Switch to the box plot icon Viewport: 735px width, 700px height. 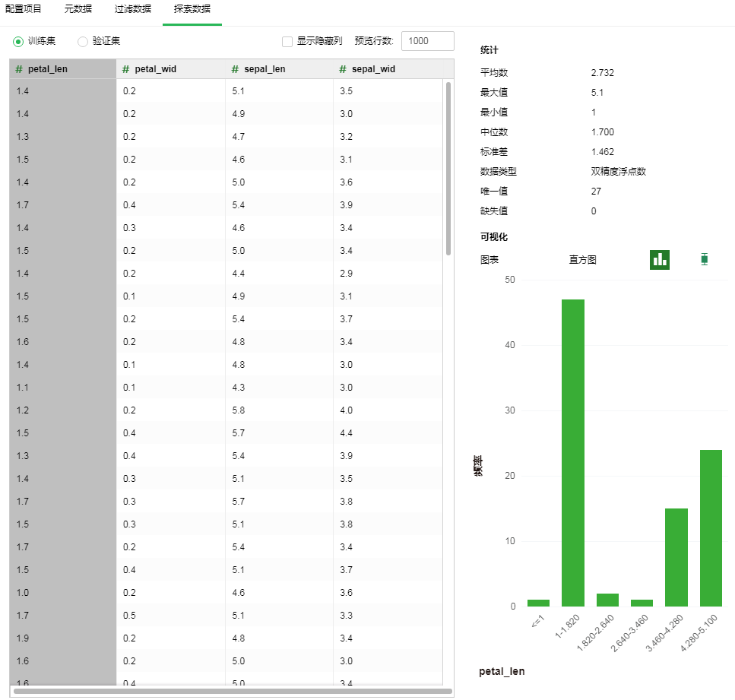pos(704,259)
